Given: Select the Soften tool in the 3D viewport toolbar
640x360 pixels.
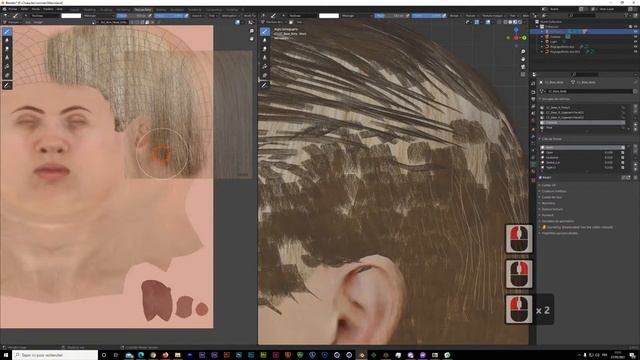Looking at the screenshot, I should 264,40.
